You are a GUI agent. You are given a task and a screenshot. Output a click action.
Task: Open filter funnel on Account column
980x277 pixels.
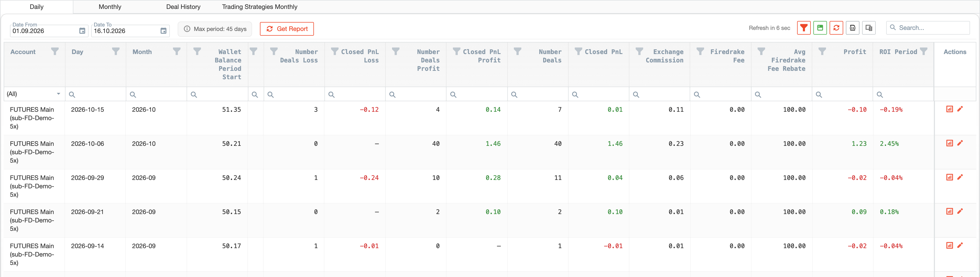tap(55, 51)
